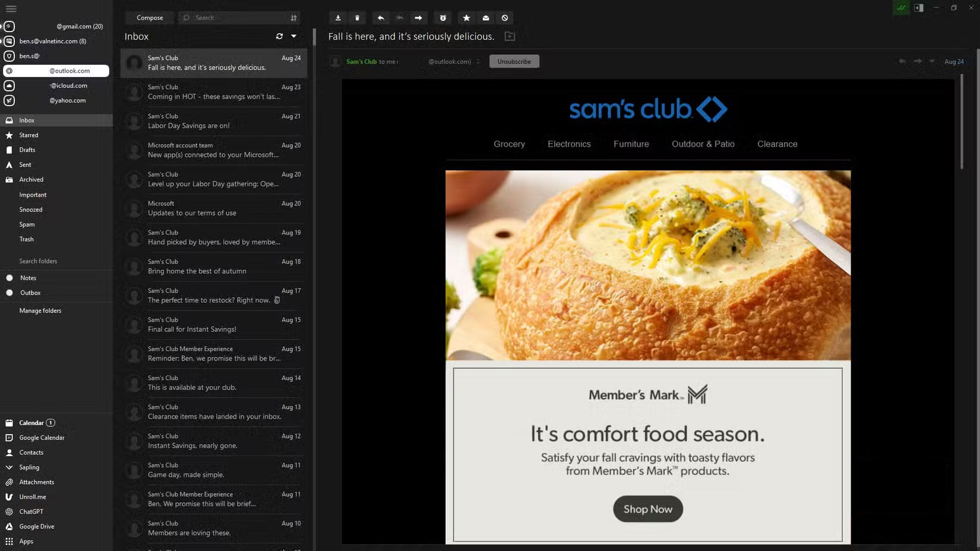Open the Calendar app in the sidebar
The height and width of the screenshot is (551, 980).
point(31,423)
